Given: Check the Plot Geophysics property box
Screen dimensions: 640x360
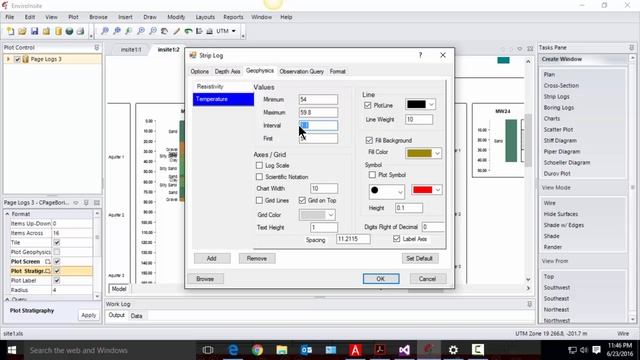Looking at the screenshot, I should 57,252.
